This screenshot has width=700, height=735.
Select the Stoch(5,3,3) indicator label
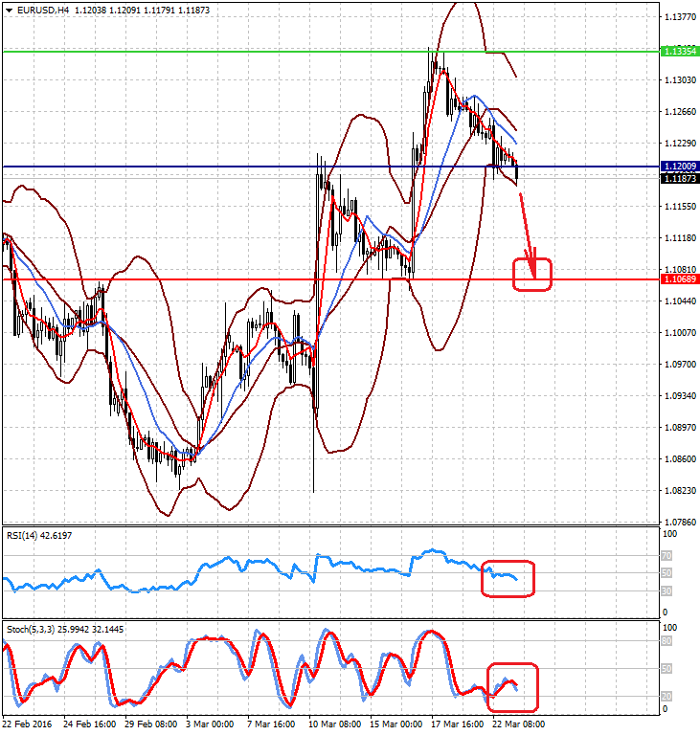(65, 629)
